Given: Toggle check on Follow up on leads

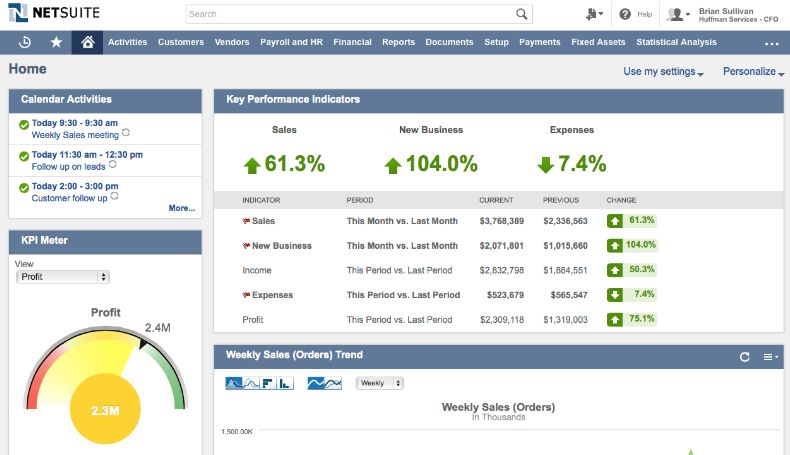Looking at the screenshot, I should tap(24, 156).
